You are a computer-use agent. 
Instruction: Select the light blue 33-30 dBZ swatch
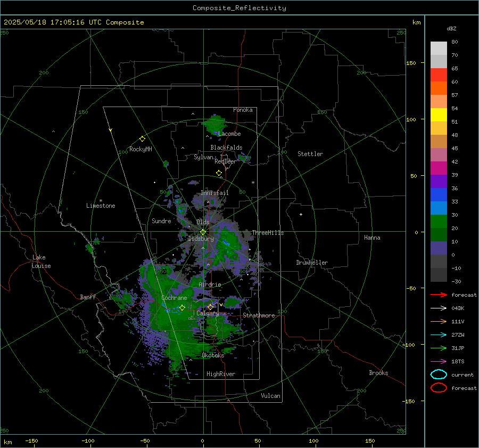(439, 208)
